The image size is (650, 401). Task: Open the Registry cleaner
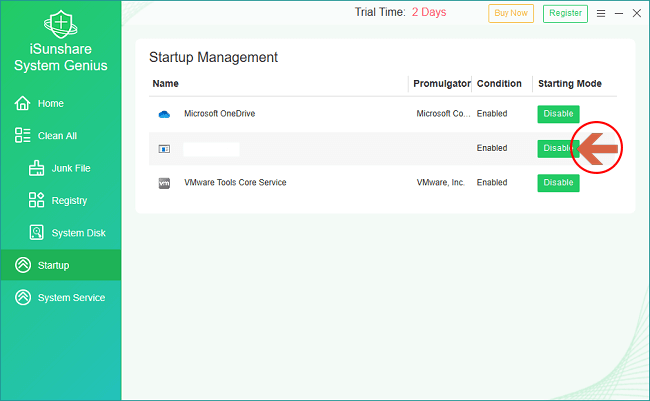pos(69,200)
